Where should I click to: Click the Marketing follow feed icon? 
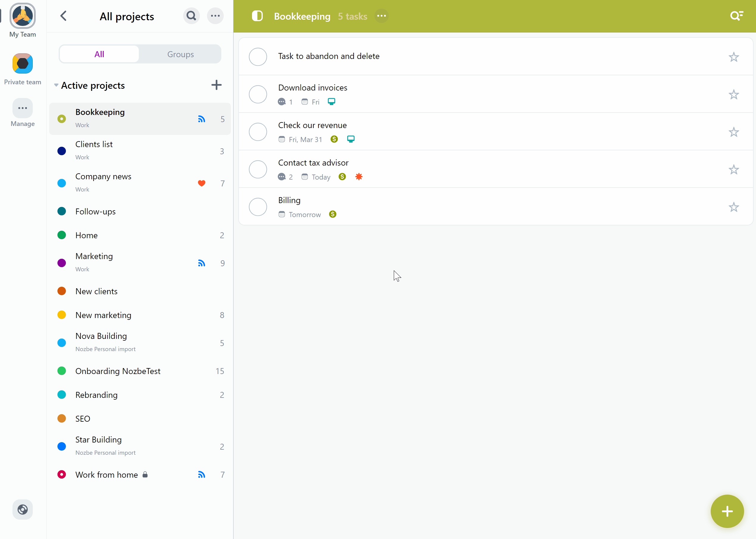202,263
